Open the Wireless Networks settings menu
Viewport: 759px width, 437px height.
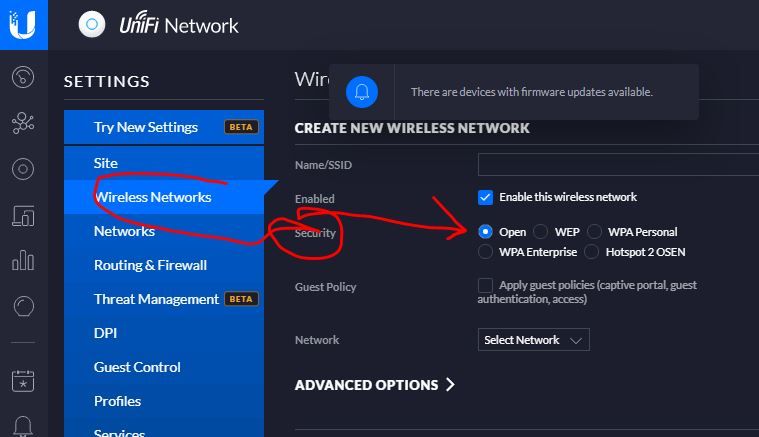pyautogui.click(x=152, y=197)
